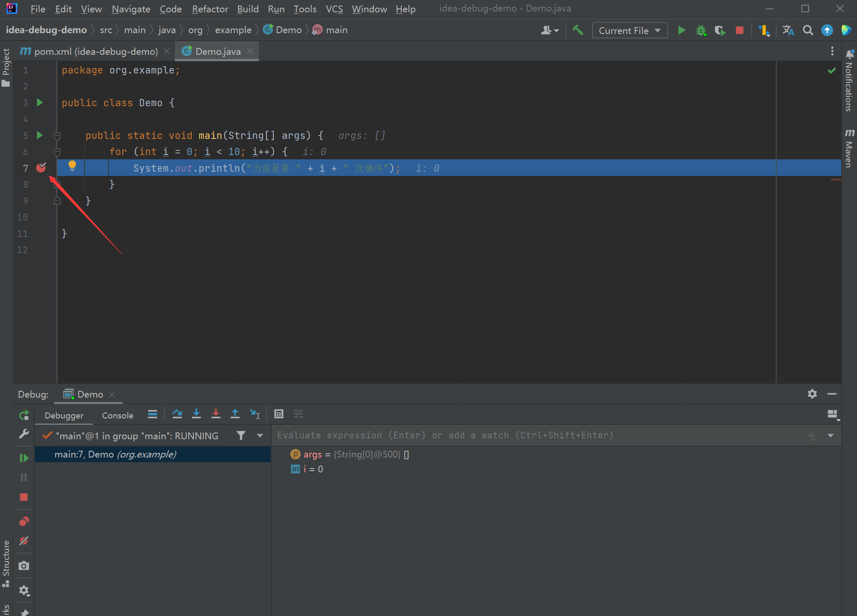Click Step Over in the debugger toolbar
Viewport: 857px width, 616px height.
(x=177, y=414)
